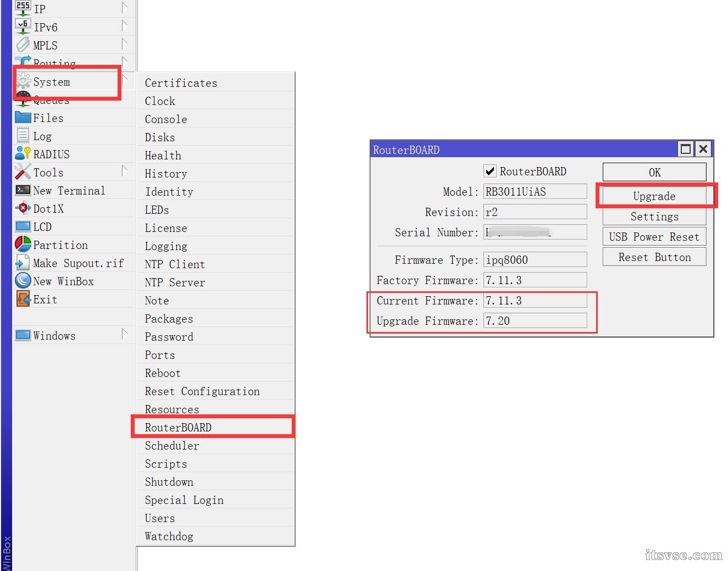The width and height of the screenshot is (728, 571).
Task: Open Packages in the System submenu
Action: (169, 319)
